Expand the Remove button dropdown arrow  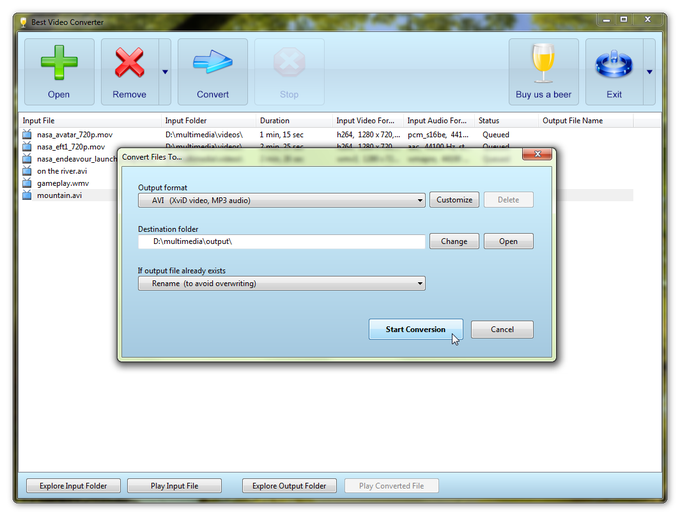coord(165,72)
